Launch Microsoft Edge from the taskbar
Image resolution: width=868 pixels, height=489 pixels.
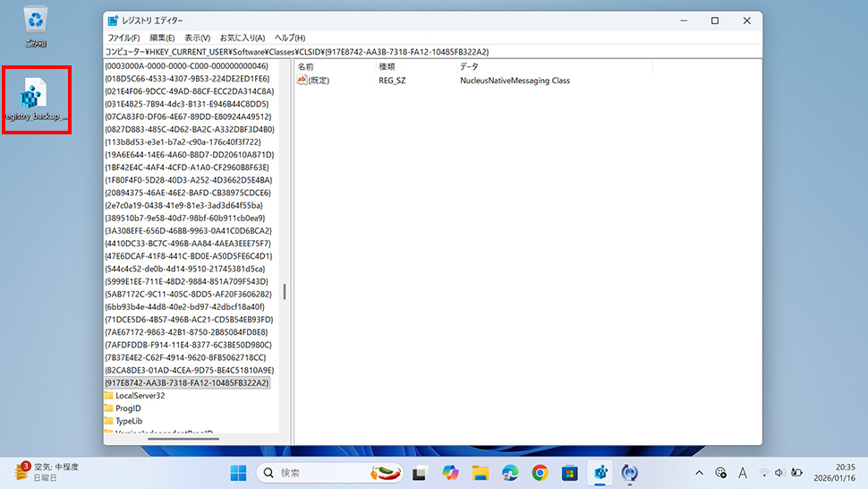(509, 472)
